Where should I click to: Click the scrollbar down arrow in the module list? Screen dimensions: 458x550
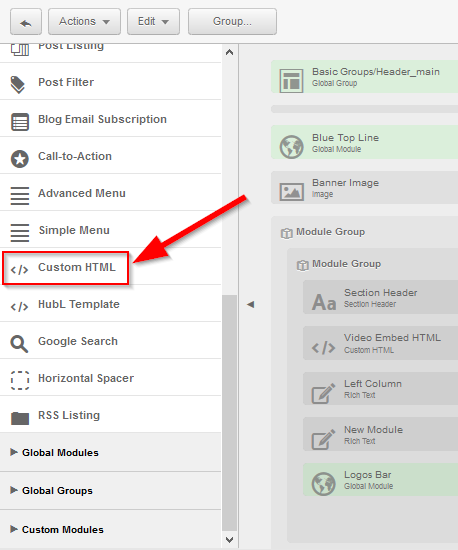(x=229, y=539)
